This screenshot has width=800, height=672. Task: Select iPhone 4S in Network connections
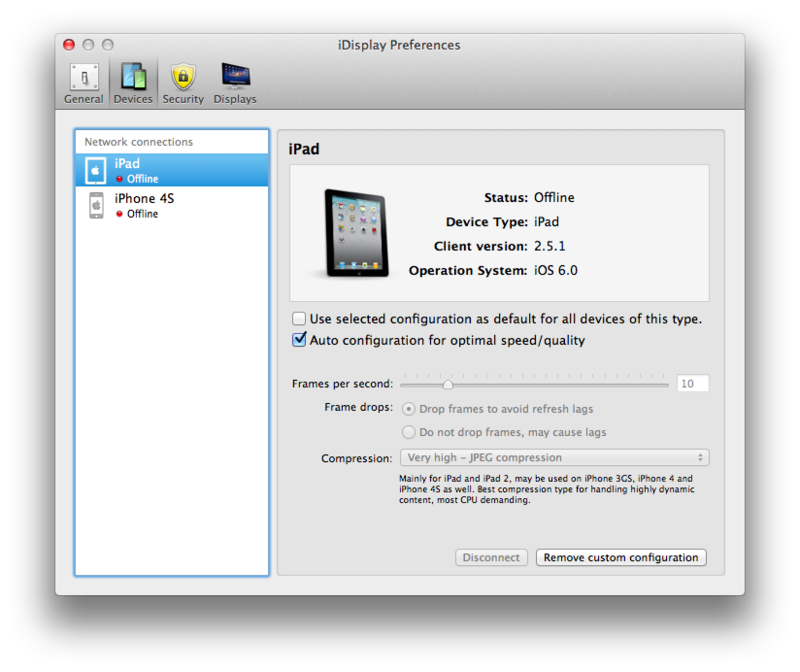[172, 205]
